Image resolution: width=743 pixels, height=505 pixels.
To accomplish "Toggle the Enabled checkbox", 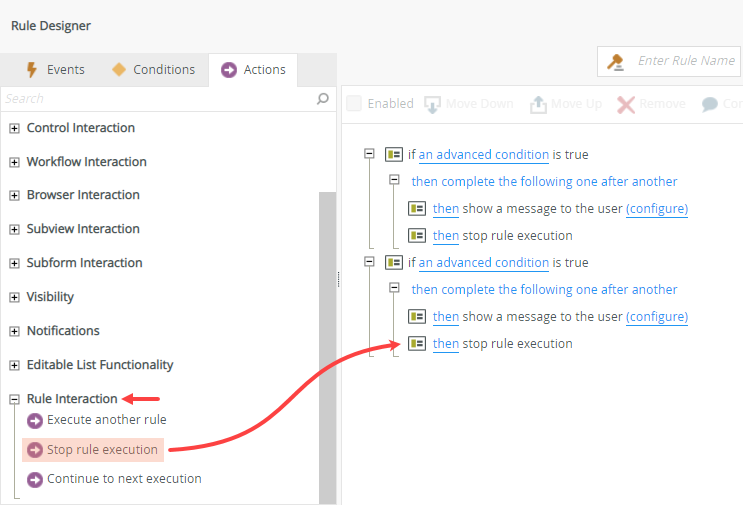I will click(353, 103).
